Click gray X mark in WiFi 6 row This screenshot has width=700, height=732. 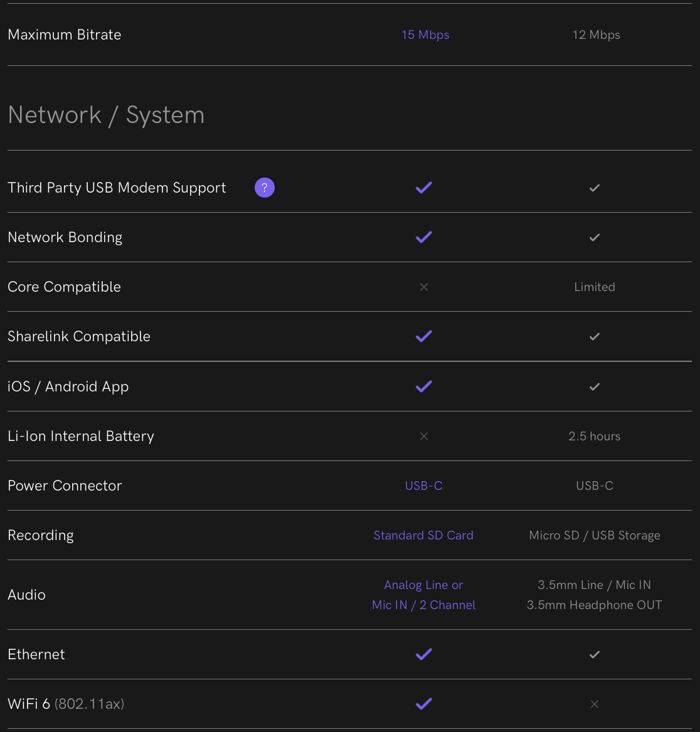click(595, 704)
